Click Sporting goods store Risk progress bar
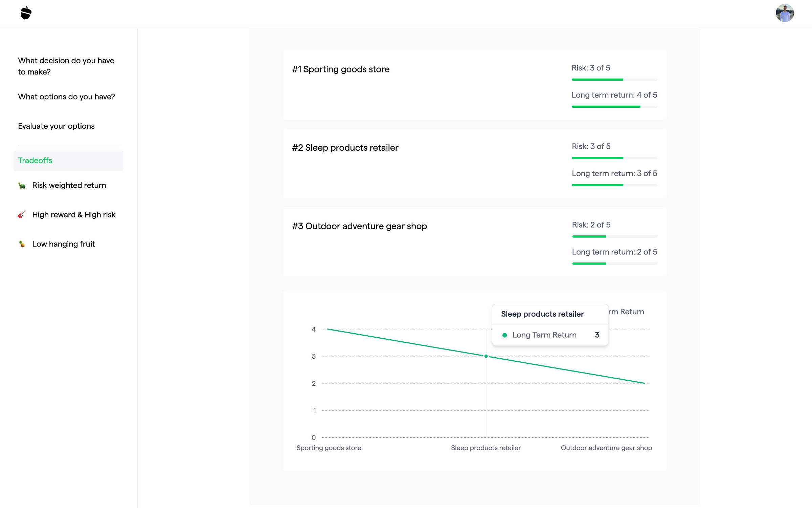The image size is (812, 508). 614,80
